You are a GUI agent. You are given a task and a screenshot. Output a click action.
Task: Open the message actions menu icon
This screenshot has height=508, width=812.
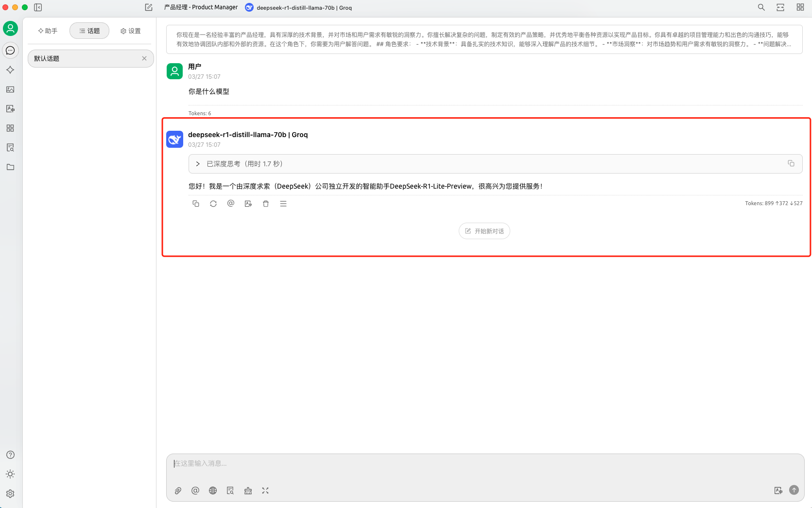(x=283, y=204)
